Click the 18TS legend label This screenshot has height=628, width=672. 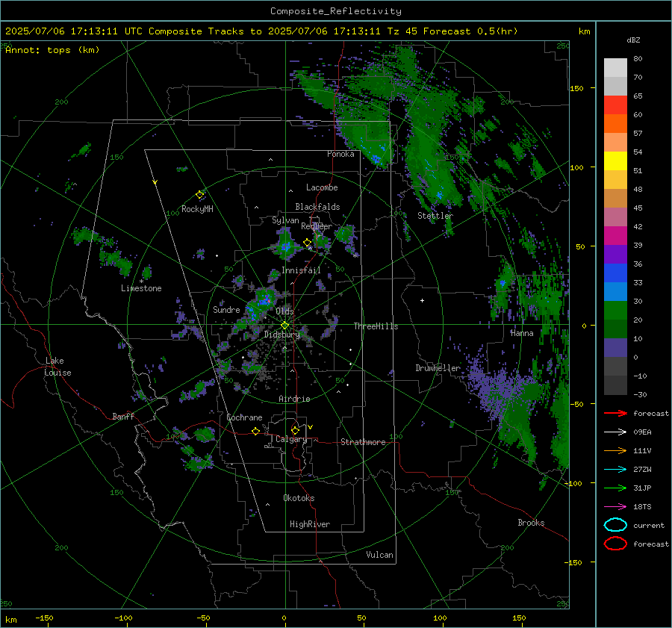(642, 507)
